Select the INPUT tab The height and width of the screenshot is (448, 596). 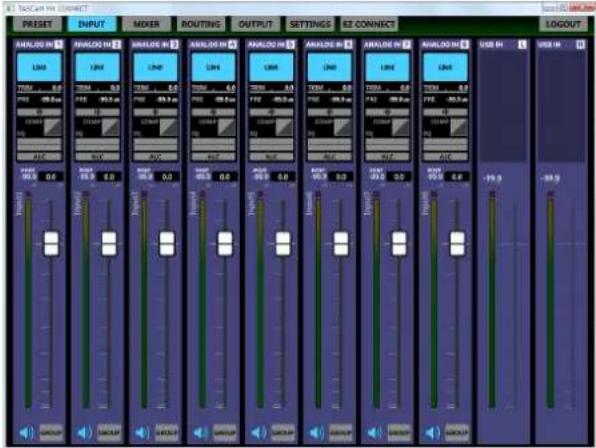click(92, 24)
